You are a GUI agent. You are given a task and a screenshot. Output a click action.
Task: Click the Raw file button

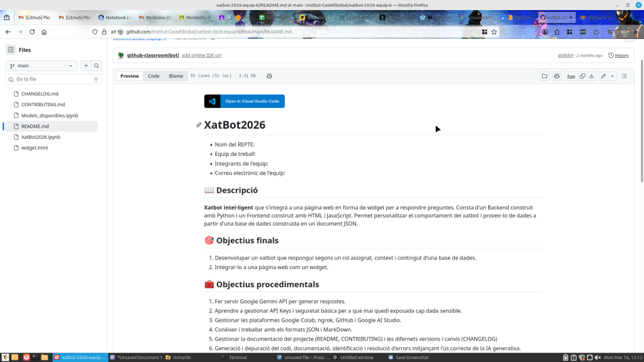tap(571, 76)
